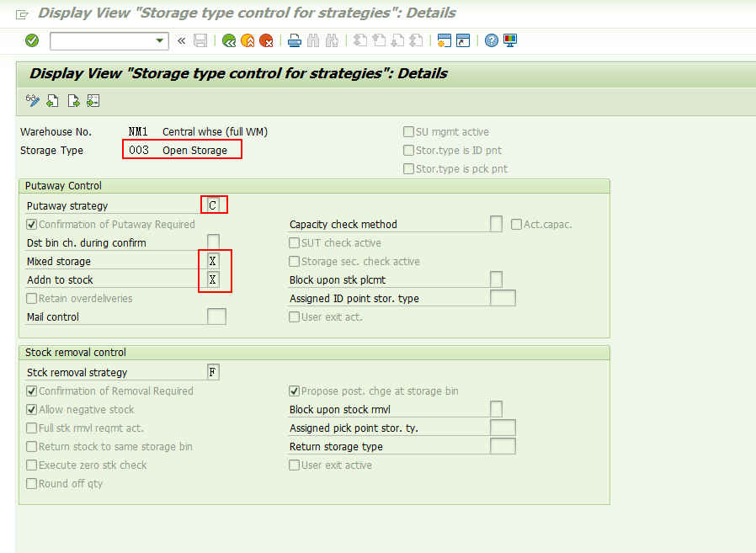Screen dimensions: 756x553
Task: Click the Mail control field
Action: (216, 316)
